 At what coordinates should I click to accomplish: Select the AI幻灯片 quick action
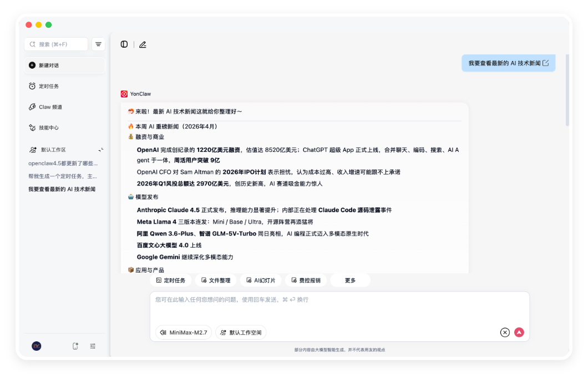point(261,280)
